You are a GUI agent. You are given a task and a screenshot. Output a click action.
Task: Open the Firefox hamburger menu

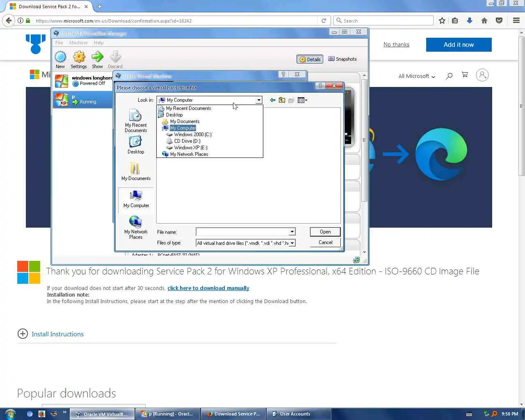516,21
